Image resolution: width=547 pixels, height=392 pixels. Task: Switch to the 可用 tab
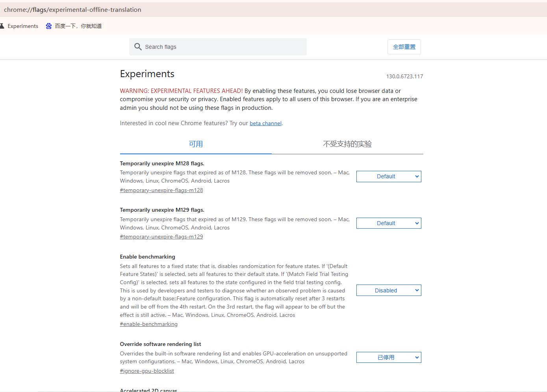[x=196, y=144]
